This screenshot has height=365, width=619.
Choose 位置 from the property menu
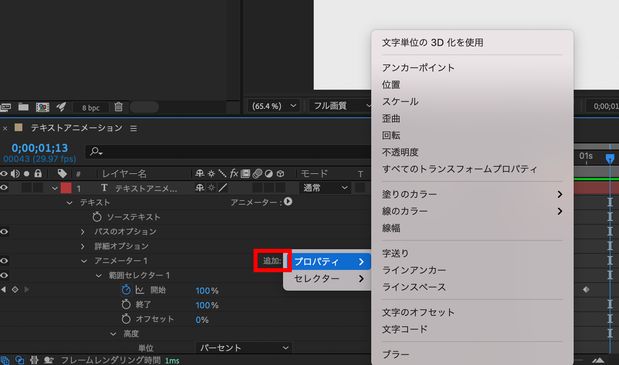pyautogui.click(x=391, y=84)
